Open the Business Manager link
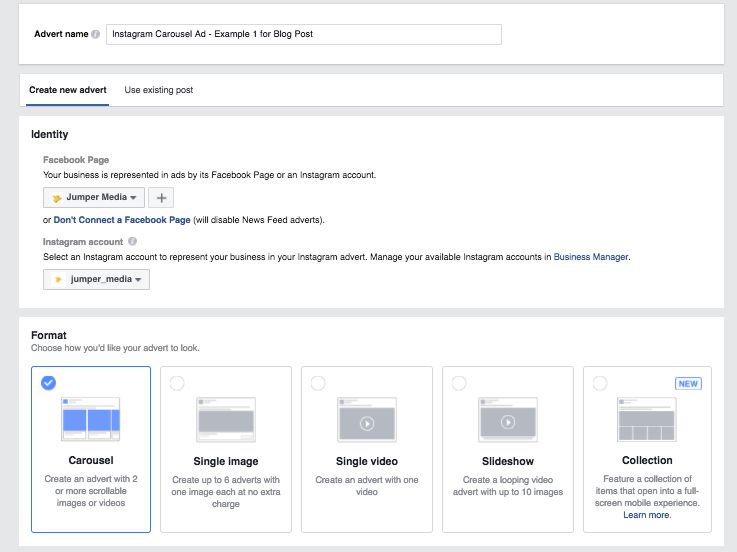 pos(591,257)
